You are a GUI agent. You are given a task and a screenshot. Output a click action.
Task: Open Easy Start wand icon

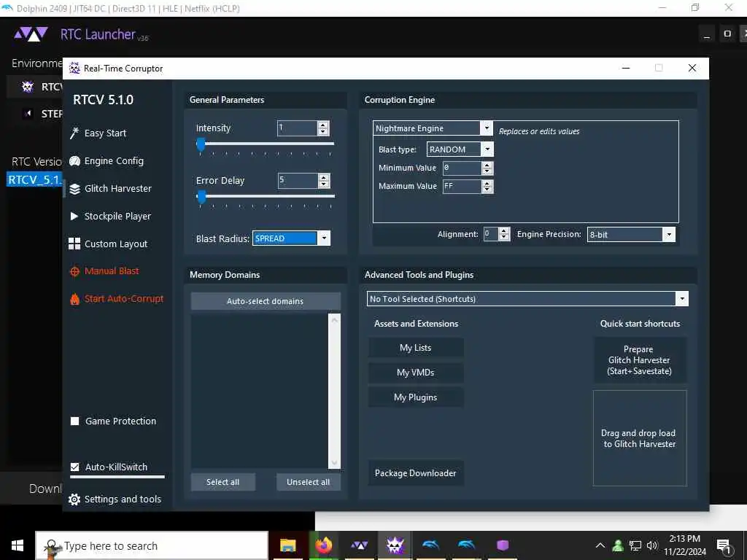click(74, 133)
